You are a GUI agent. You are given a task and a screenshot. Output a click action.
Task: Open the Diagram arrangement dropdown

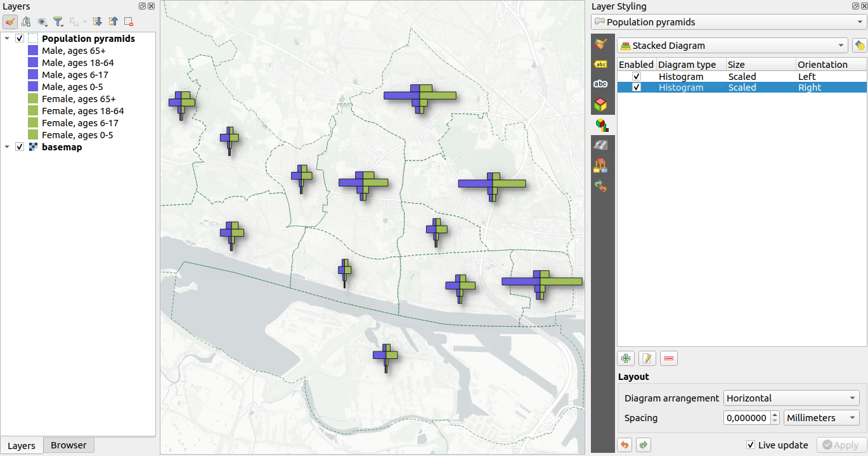791,398
